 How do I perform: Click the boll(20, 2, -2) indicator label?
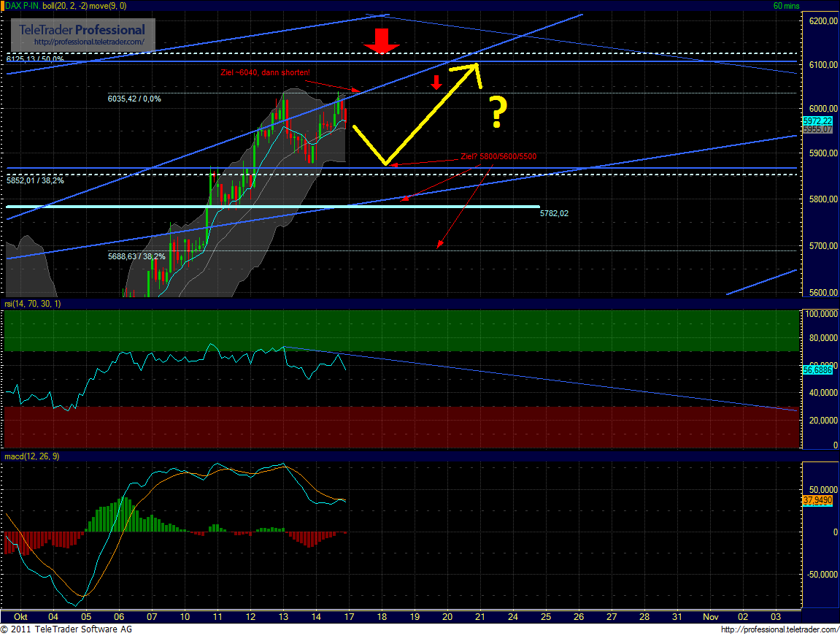click(65, 6)
